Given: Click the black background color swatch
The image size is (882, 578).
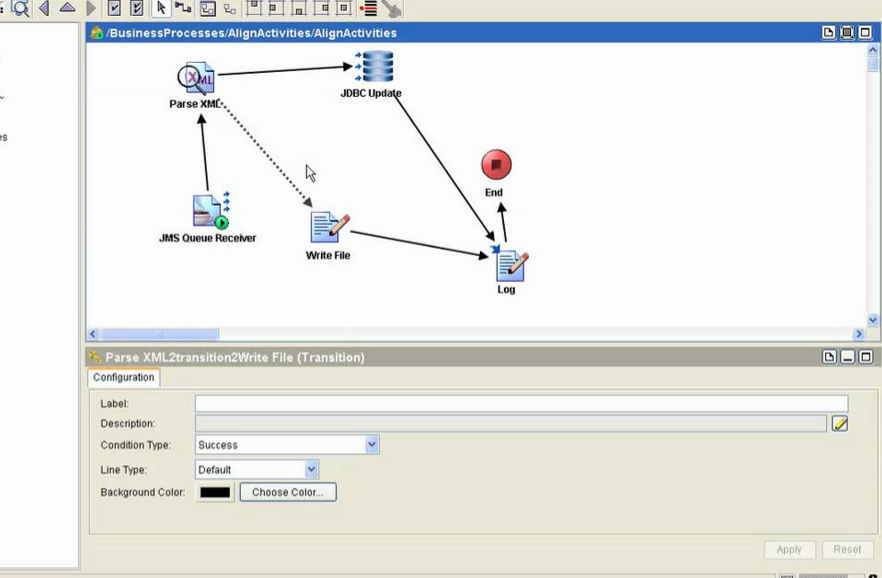Looking at the screenshot, I should pos(215,492).
